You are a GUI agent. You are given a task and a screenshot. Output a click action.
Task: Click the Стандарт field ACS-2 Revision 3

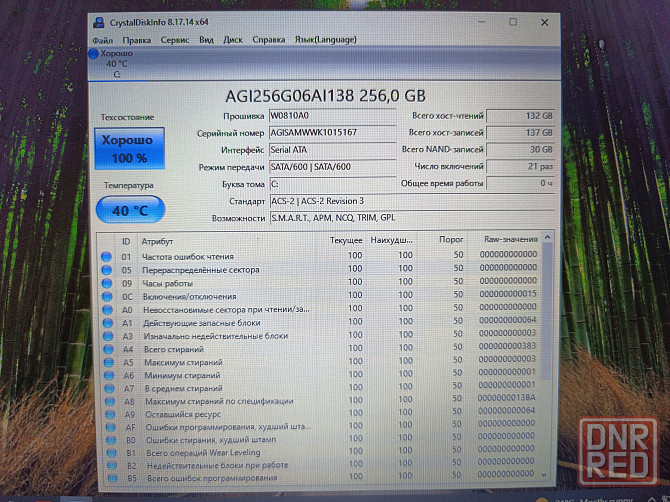412,201
